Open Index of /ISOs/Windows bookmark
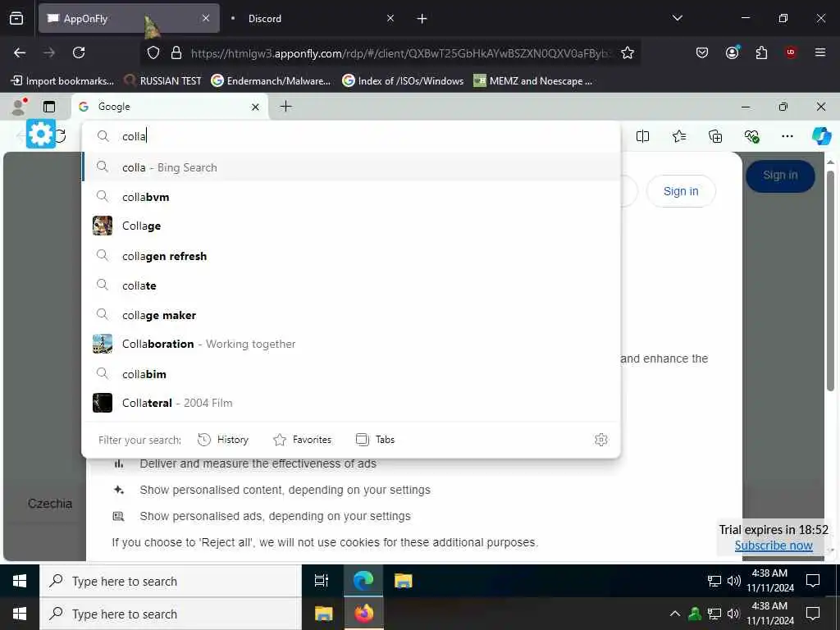The image size is (840, 630). coord(403,81)
